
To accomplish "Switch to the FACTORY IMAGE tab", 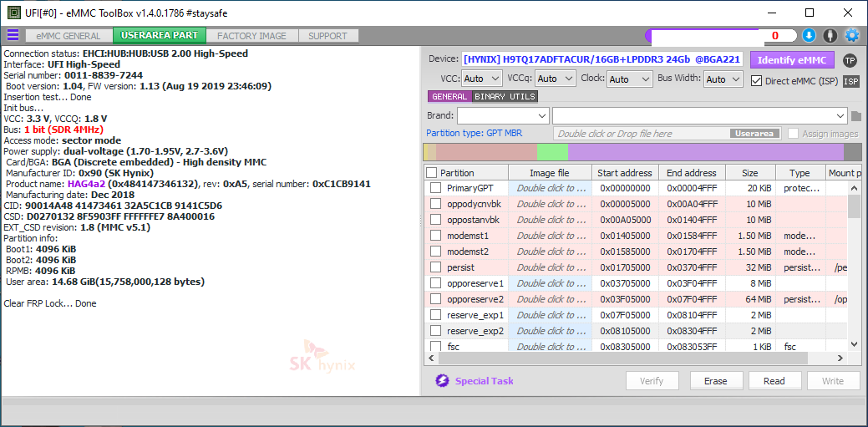I will coord(251,36).
